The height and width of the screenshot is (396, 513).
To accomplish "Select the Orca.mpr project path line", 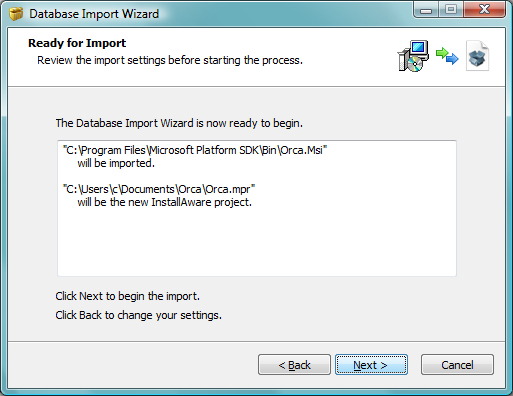I will point(159,189).
